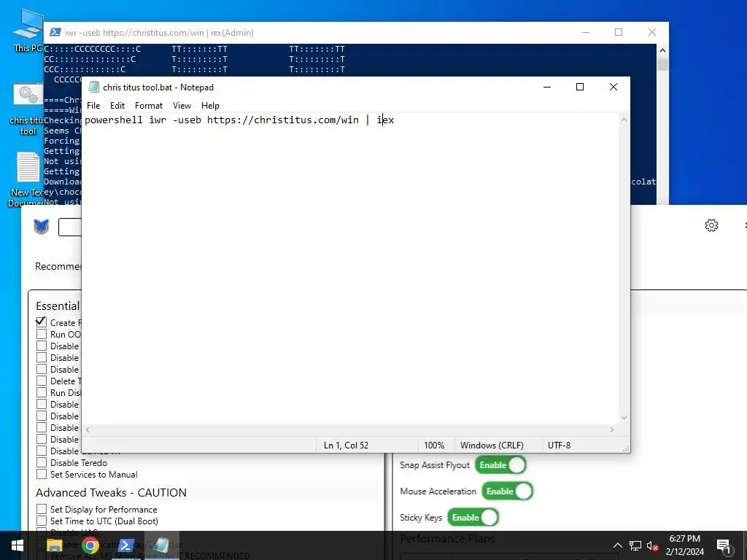Viewport: 747px width, 560px height.
Task: Open the Windows Start menu
Action: coord(18,545)
